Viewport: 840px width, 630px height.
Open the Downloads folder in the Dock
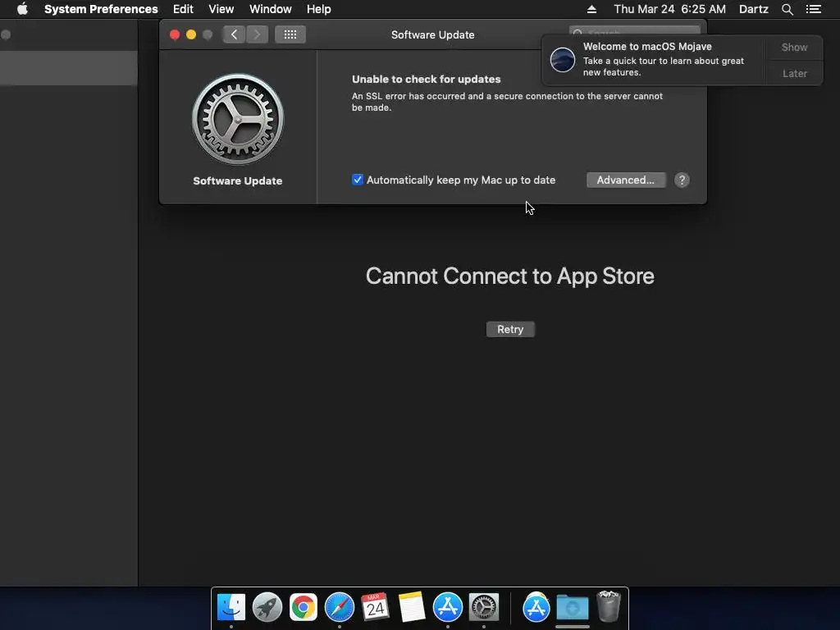tap(572, 608)
